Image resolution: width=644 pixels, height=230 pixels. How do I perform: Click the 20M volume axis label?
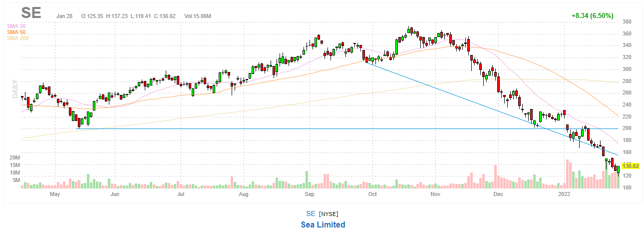(x=14, y=157)
